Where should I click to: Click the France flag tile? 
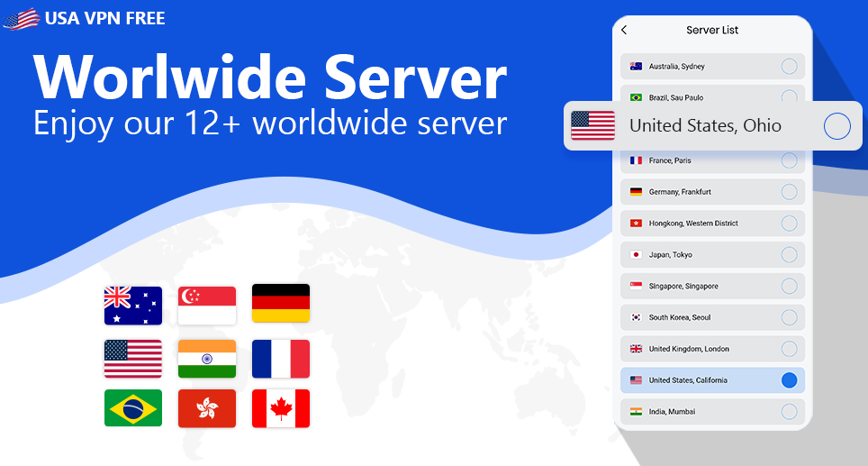pos(281,359)
